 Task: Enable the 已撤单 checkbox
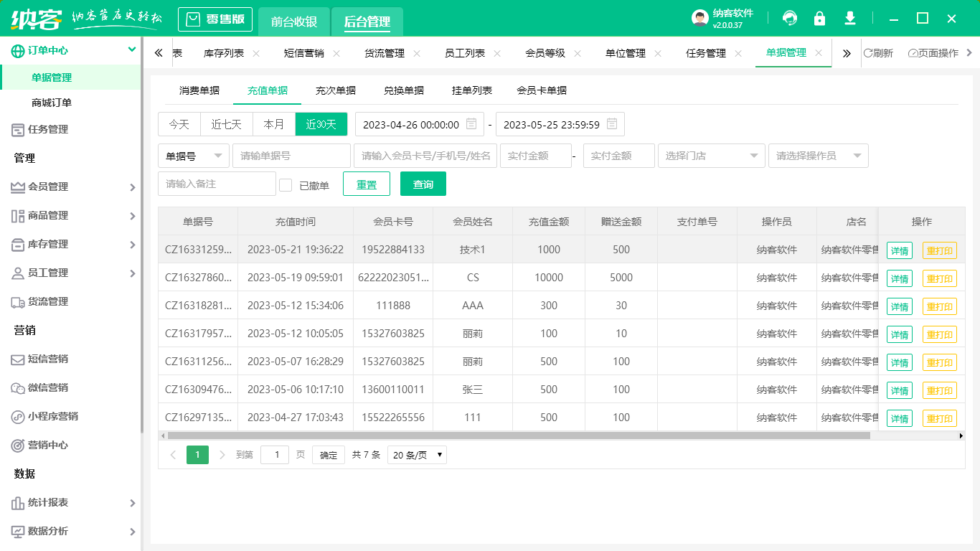(284, 184)
